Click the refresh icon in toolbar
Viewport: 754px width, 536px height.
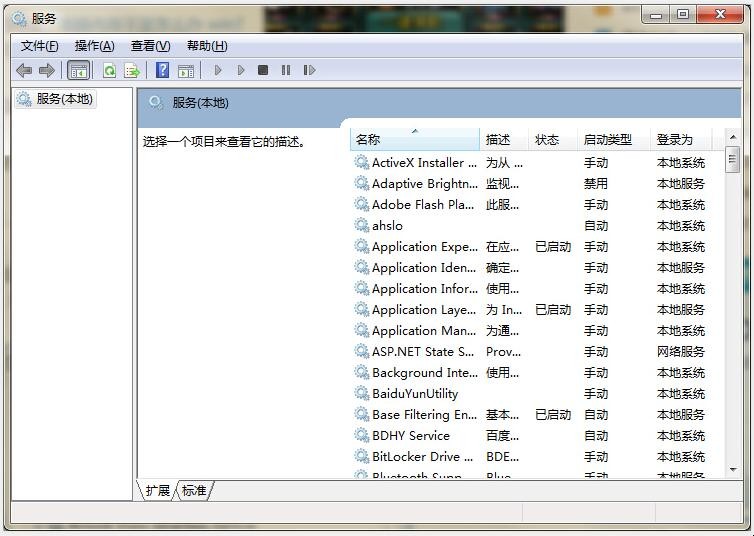(109, 70)
